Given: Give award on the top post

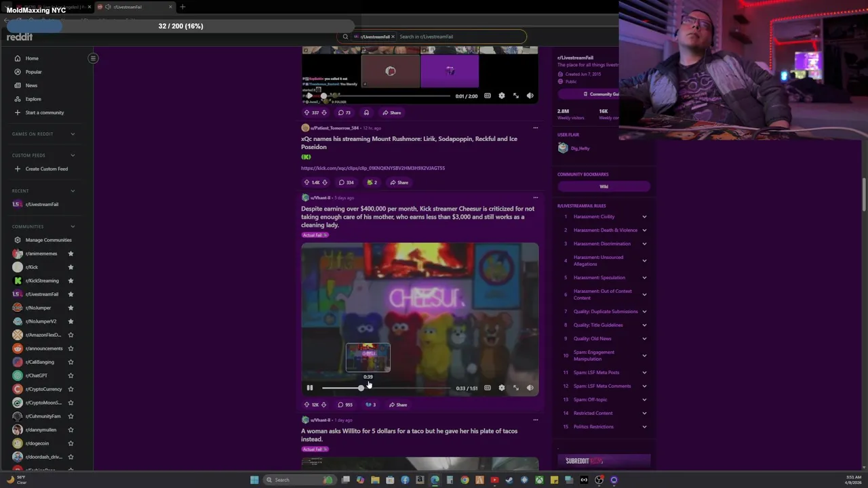Looking at the screenshot, I should click(366, 113).
